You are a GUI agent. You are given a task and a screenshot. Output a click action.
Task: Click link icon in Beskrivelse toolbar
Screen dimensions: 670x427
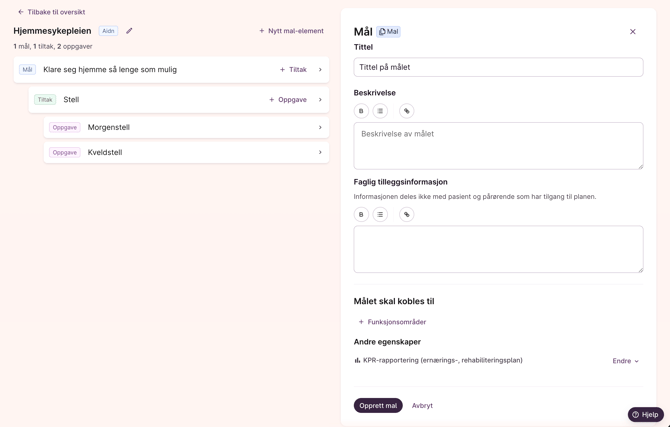(x=406, y=111)
